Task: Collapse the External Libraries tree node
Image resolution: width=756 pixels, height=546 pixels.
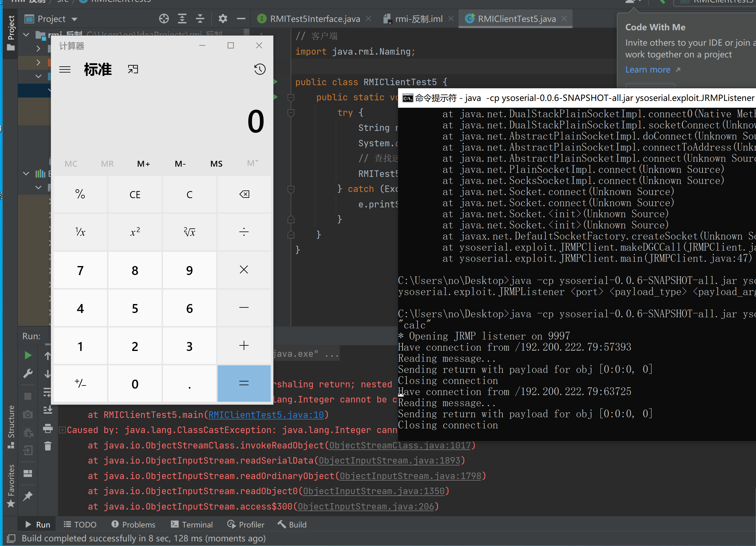Action: coord(26,173)
